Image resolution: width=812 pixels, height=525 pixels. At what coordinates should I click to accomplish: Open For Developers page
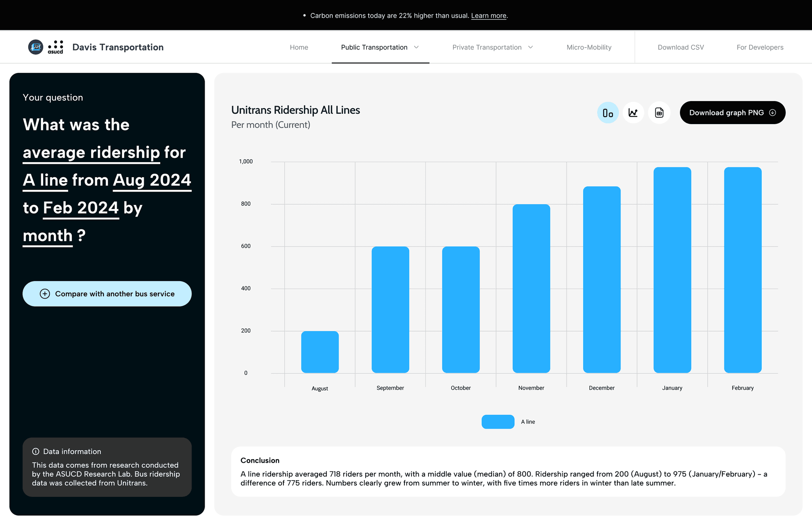(x=760, y=47)
